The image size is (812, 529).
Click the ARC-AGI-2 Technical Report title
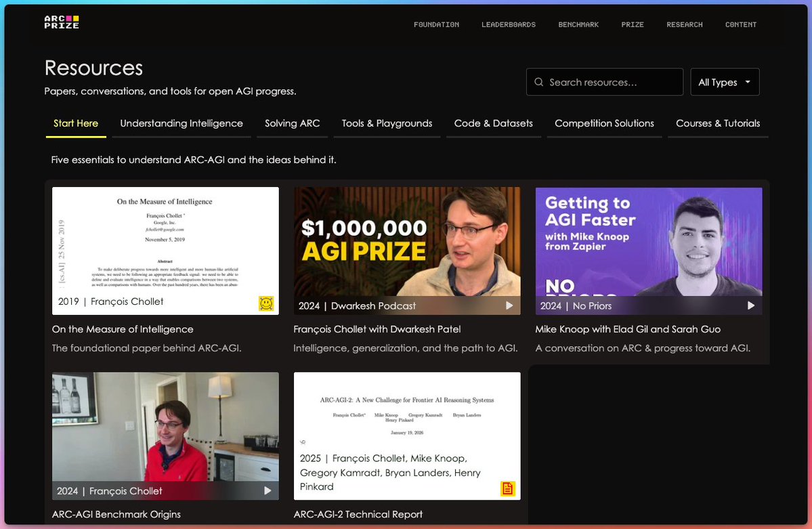click(x=358, y=514)
